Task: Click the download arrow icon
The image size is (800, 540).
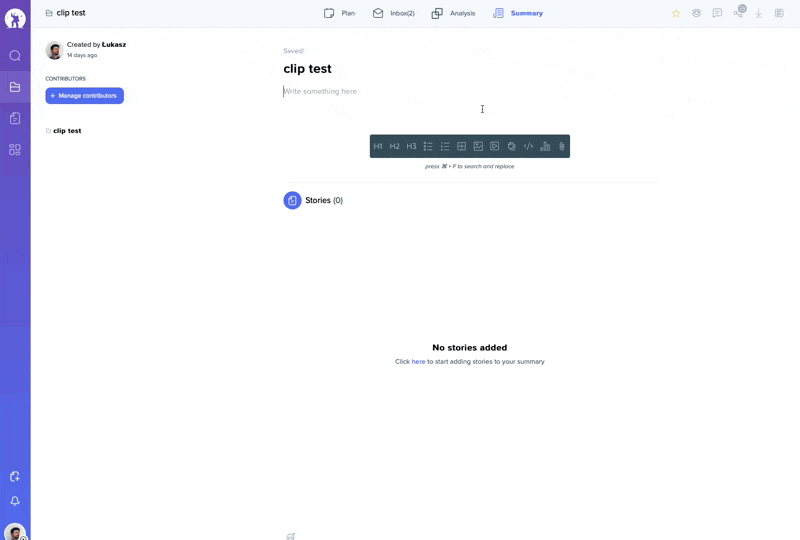Action: coord(759,13)
